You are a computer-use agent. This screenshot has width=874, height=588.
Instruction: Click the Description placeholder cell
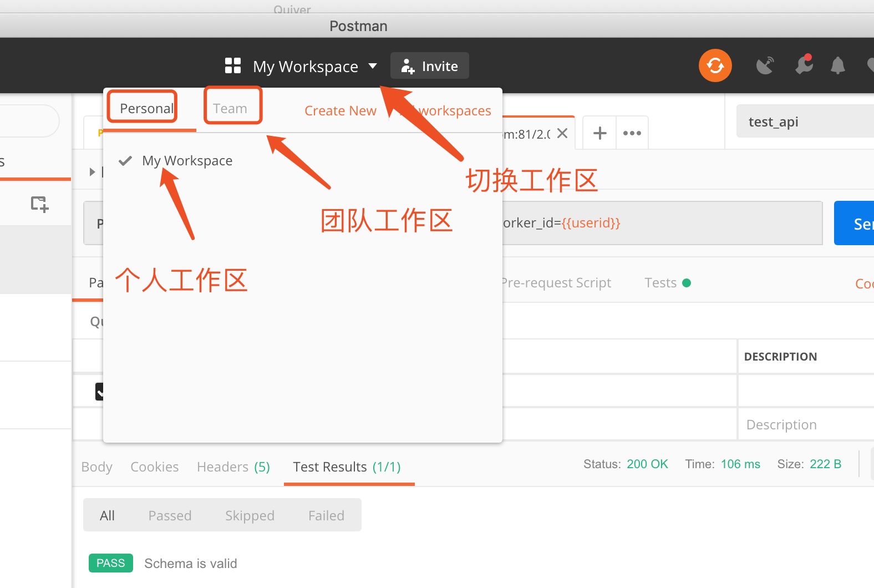pos(806,424)
